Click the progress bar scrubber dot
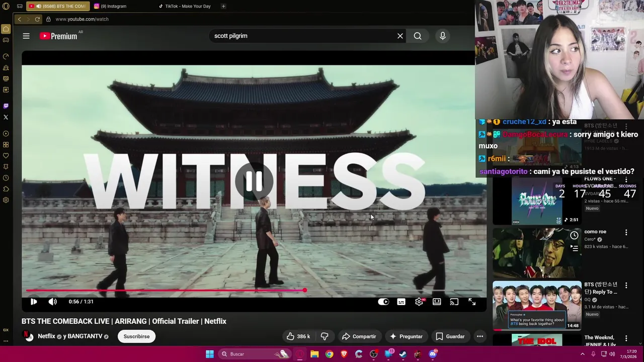644x362 pixels. (305, 291)
